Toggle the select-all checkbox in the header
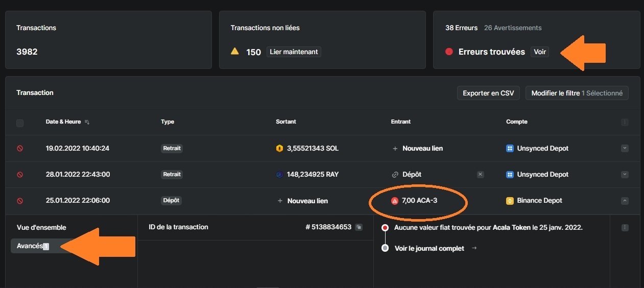The height and width of the screenshot is (288, 644). point(20,123)
